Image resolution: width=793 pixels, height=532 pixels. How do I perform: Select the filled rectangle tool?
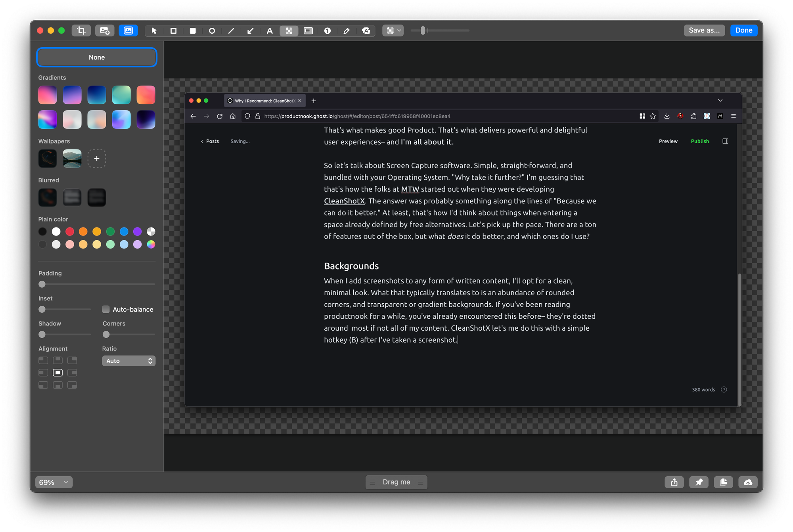(193, 31)
